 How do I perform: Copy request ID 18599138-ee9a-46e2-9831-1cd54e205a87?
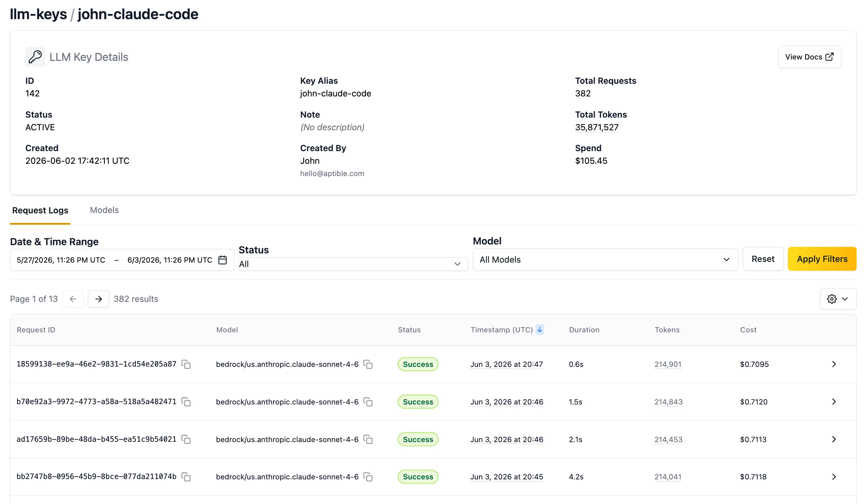[186, 364]
